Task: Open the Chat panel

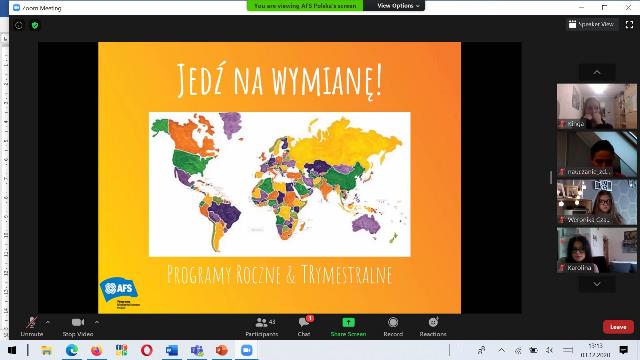Action: pos(304,327)
